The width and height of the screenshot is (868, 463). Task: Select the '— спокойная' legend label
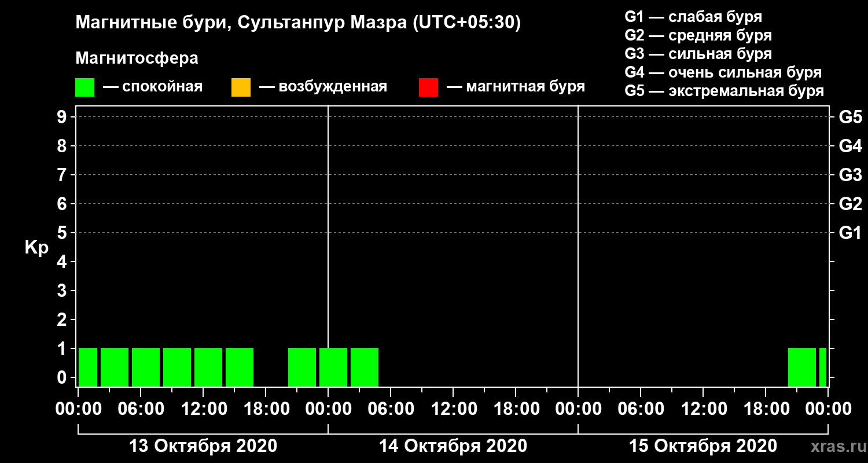[x=153, y=87]
